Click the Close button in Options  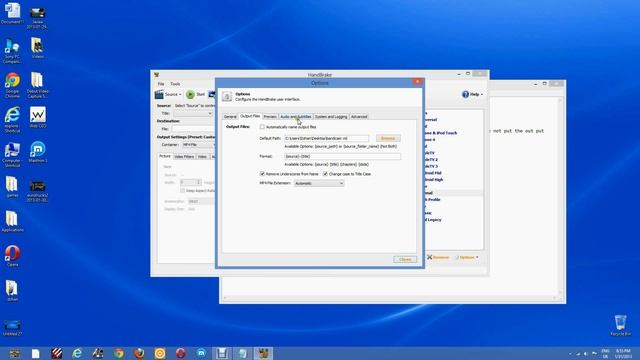405,259
